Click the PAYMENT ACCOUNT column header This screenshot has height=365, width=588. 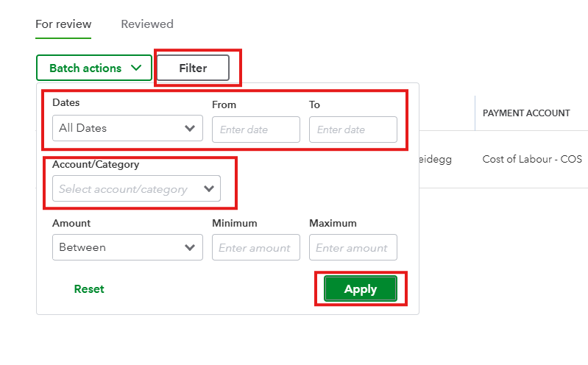[526, 113]
